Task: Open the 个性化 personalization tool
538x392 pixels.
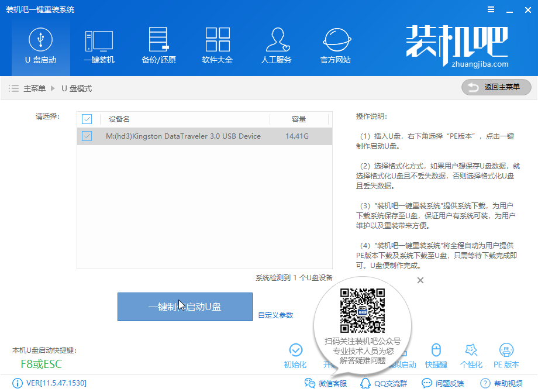Action: coord(471,356)
